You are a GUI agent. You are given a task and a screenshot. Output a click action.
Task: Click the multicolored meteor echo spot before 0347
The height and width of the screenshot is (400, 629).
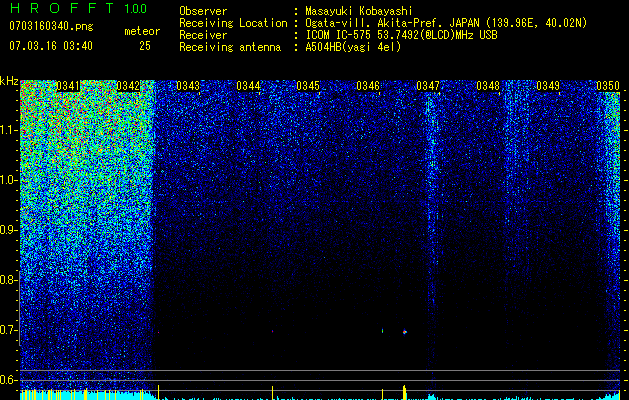click(404, 332)
